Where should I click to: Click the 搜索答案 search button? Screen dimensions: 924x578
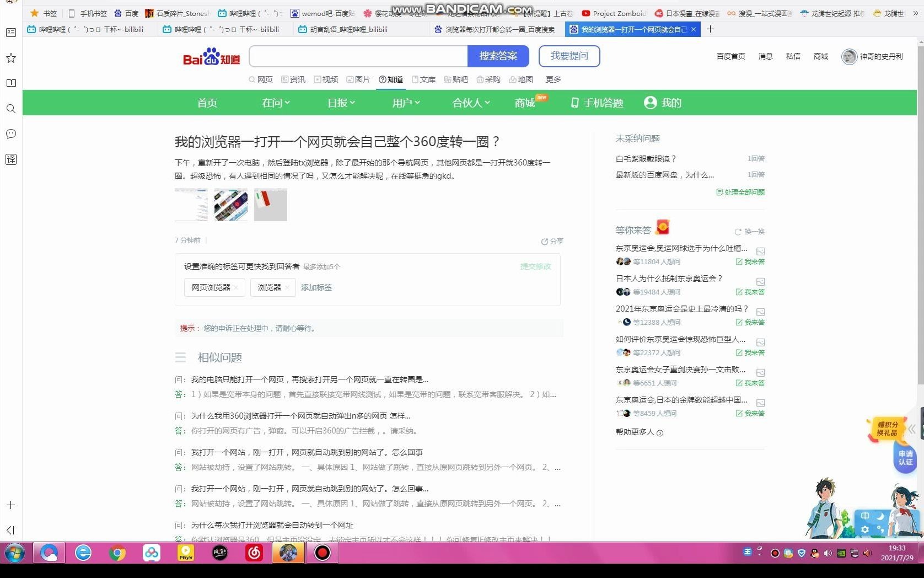coord(498,56)
